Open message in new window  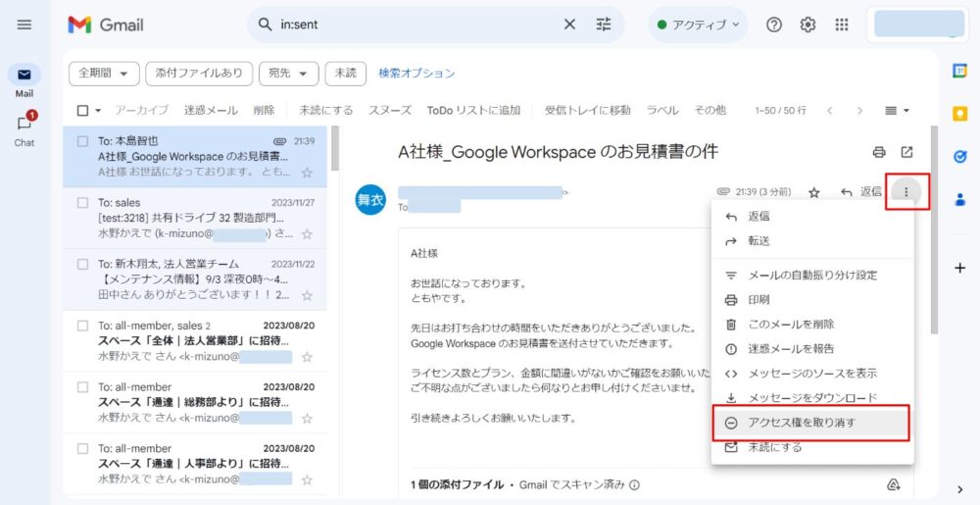pyautogui.click(x=906, y=152)
